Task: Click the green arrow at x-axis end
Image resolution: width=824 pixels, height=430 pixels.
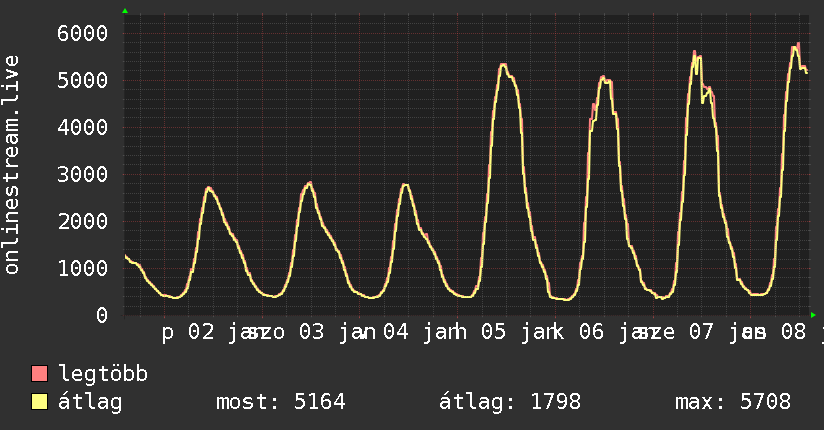Action: [x=813, y=315]
